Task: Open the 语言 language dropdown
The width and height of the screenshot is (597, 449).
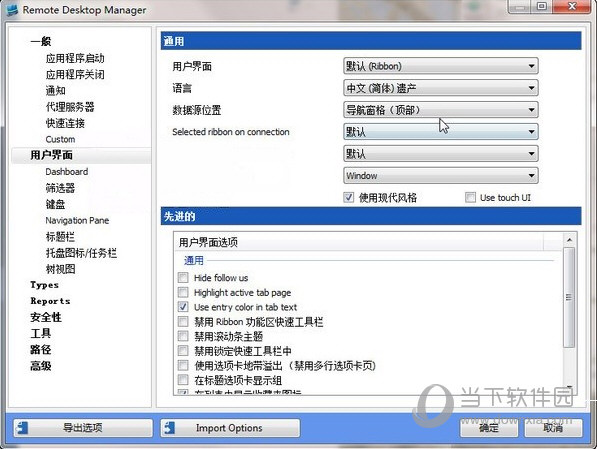Action: (441, 88)
